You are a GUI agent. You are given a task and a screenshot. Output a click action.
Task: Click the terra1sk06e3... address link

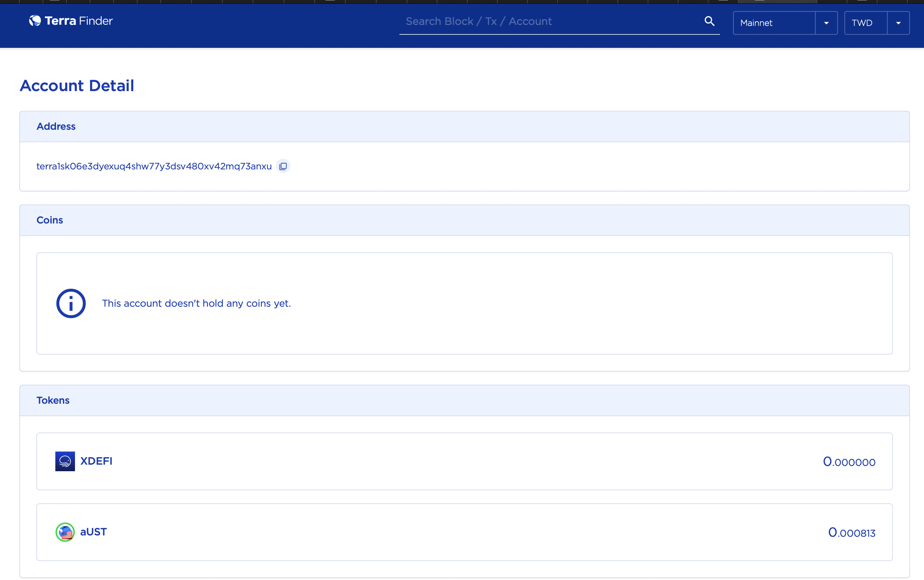coord(154,166)
